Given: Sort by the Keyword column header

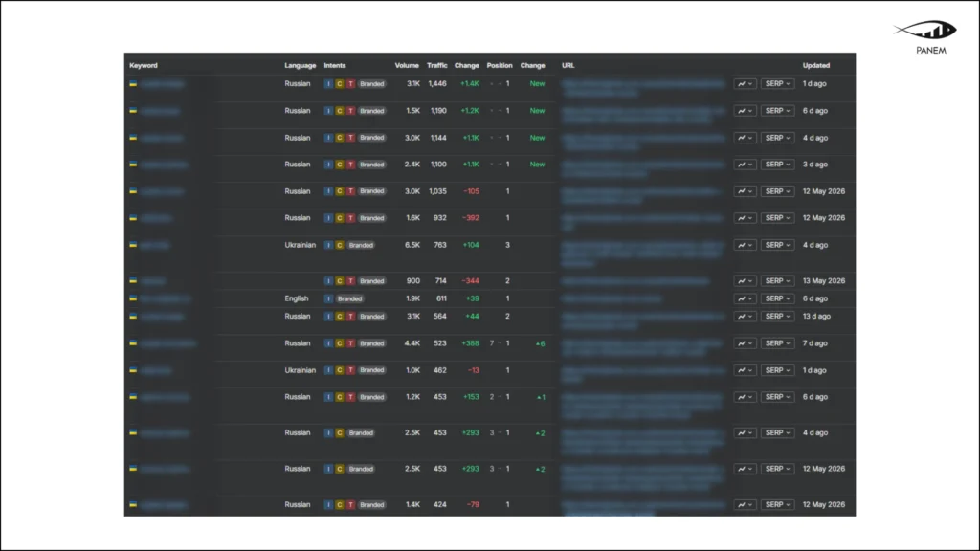Looking at the screenshot, I should point(144,66).
